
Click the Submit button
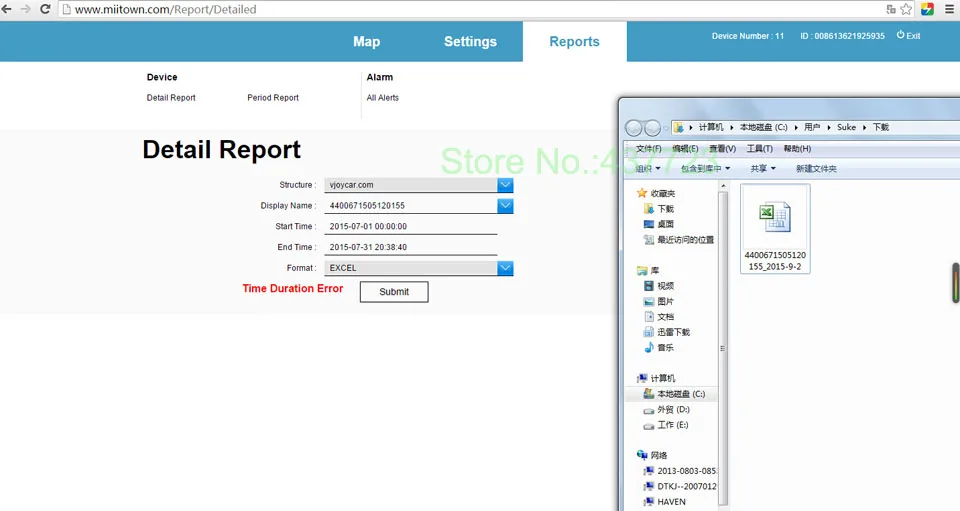click(394, 292)
